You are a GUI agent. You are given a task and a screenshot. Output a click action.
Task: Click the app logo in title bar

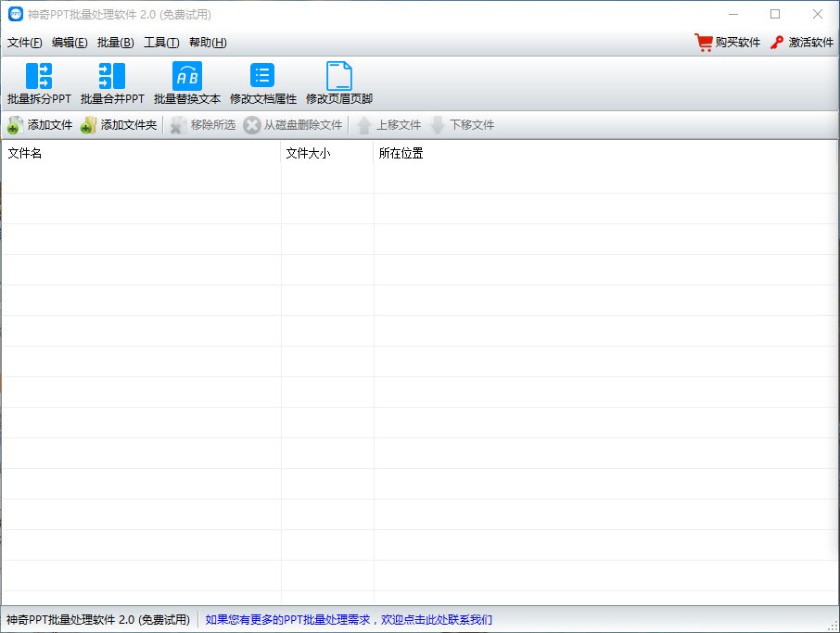pyautogui.click(x=16, y=15)
